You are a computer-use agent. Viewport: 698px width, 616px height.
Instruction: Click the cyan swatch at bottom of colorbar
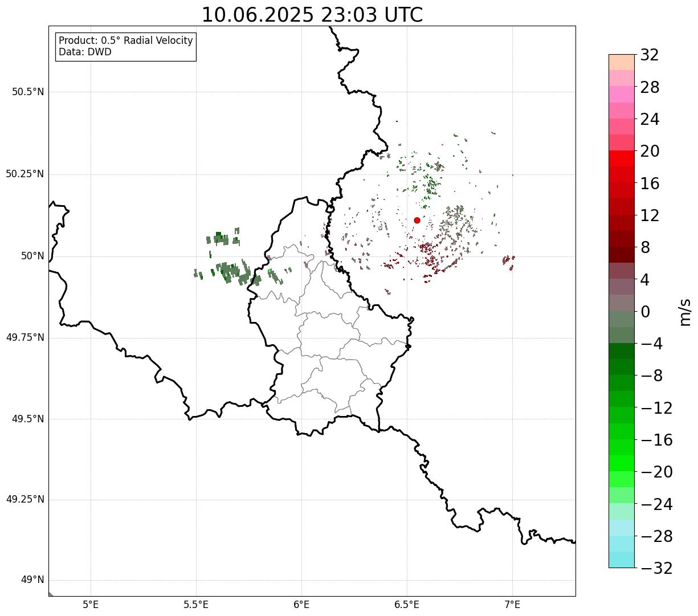tap(621, 560)
